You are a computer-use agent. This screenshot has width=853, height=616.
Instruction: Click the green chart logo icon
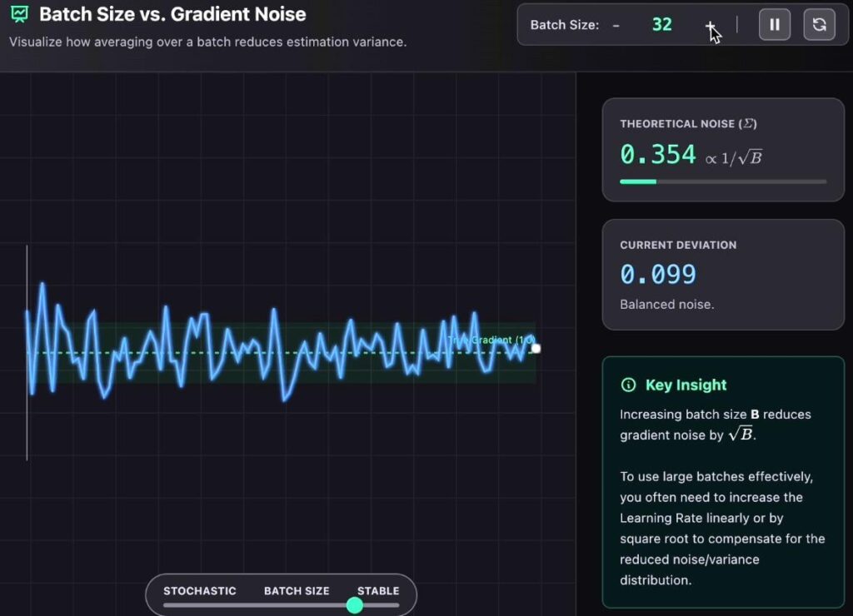[17, 13]
